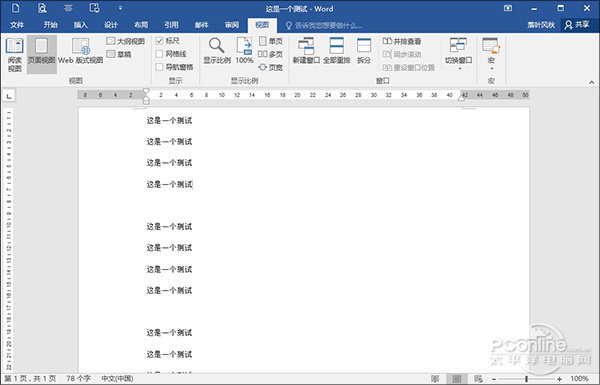600x385 pixels.
Task: Select print layout icon in status bar
Action: [x=457, y=379]
